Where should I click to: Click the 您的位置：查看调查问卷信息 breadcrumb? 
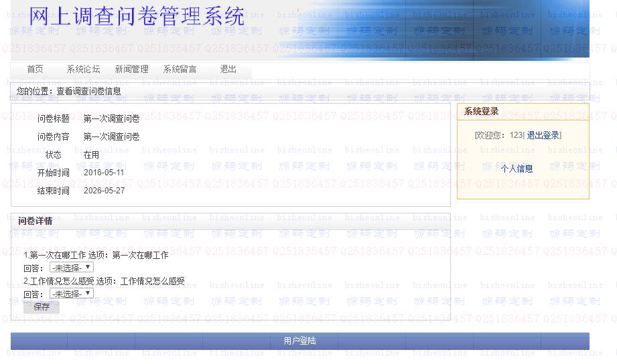coord(68,91)
